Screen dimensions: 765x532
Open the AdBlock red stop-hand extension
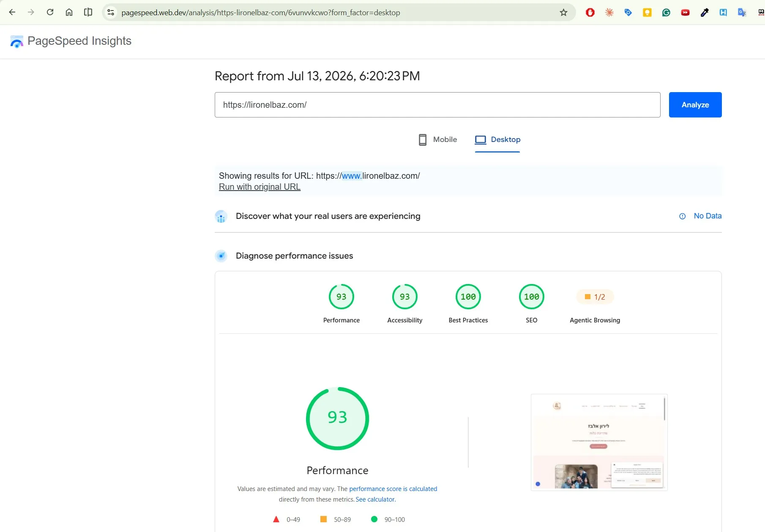point(590,12)
